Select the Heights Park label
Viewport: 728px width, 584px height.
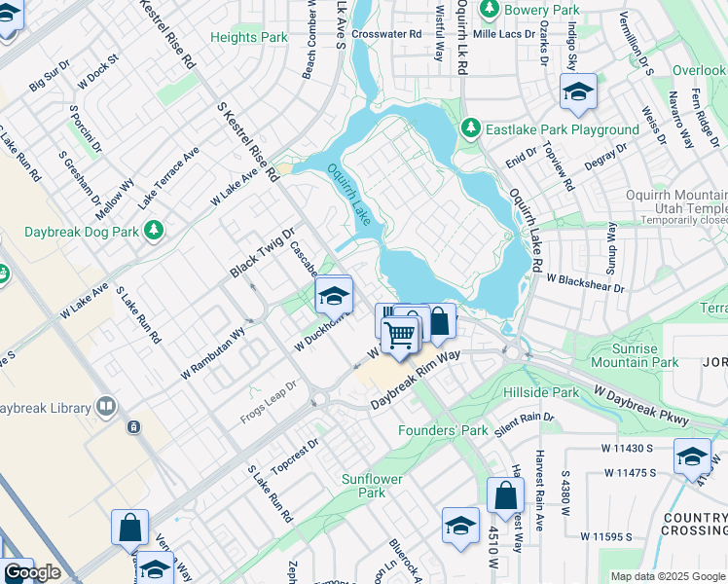tap(249, 37)
